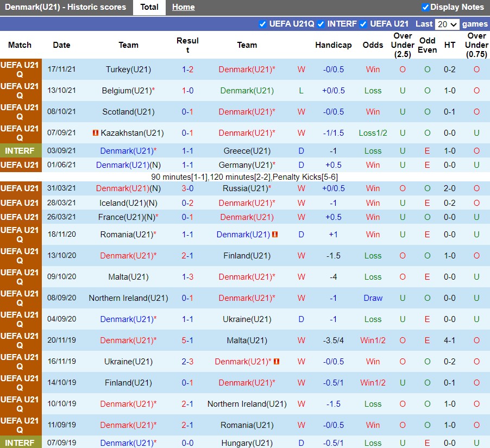Switch to the Home tab
The image size is (490, 448).
click(x=183, y=7)
